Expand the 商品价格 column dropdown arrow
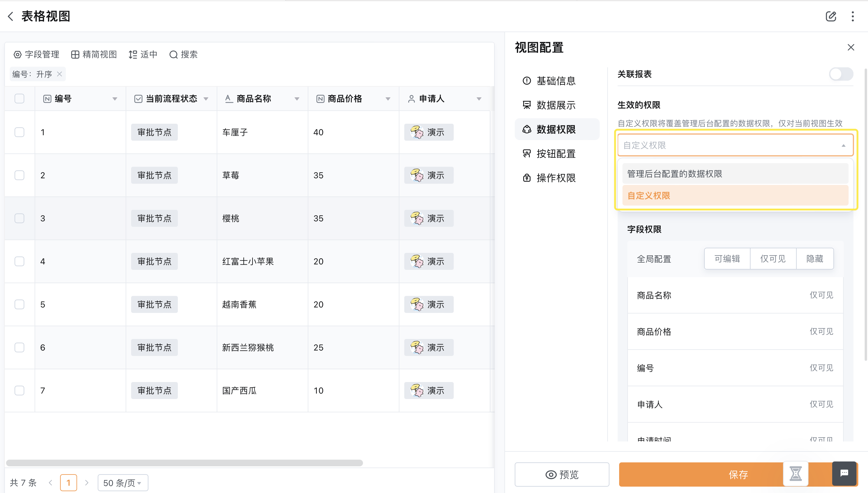The width and height of the screenshot is (868, 493). coord(388,99)
